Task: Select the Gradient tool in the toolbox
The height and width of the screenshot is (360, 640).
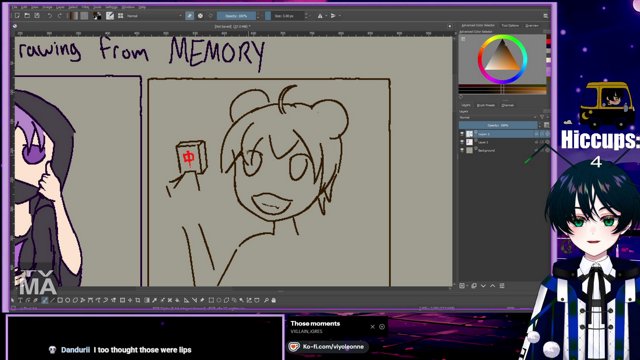Action: [147, 300]
